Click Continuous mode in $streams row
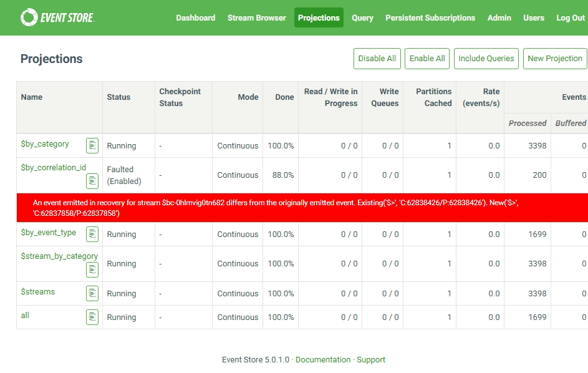 click(238, 293)
